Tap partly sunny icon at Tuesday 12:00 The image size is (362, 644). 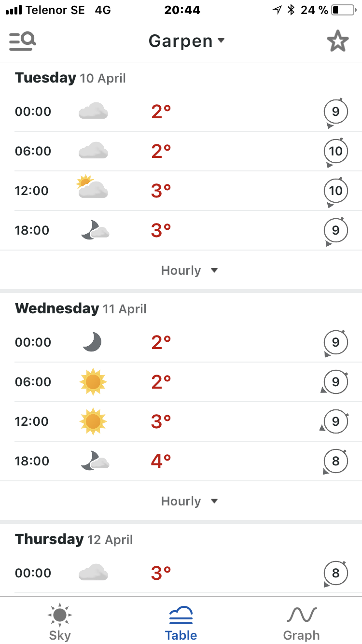pyautogui.click(x=93, y=188)
